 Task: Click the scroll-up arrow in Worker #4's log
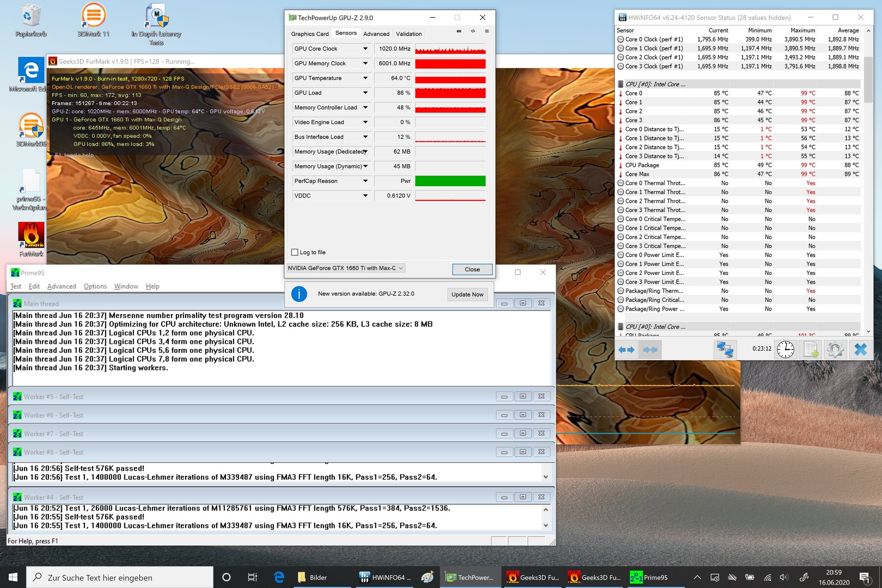[x=546, y=509]
